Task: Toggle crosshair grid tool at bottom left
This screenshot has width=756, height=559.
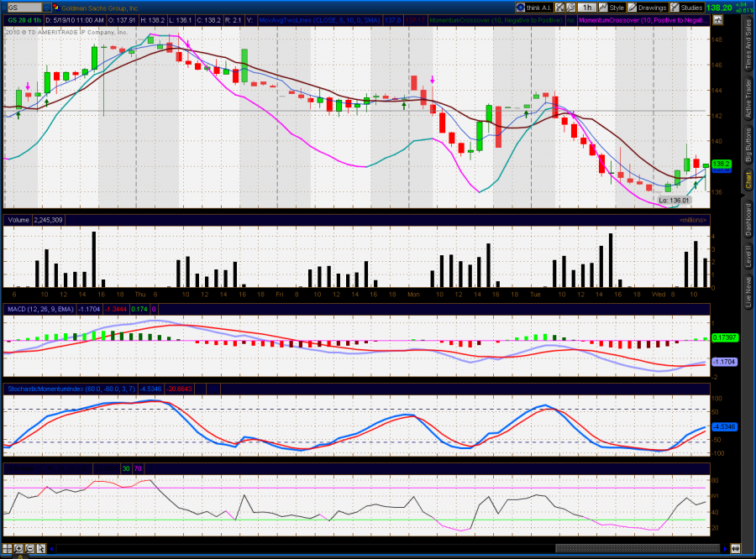Action: (8, 548)
